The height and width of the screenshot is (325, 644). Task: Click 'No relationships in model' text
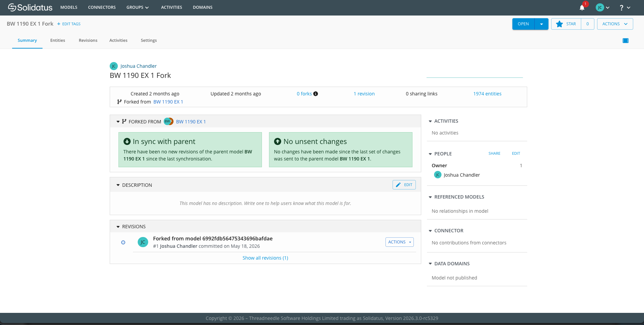460,211
